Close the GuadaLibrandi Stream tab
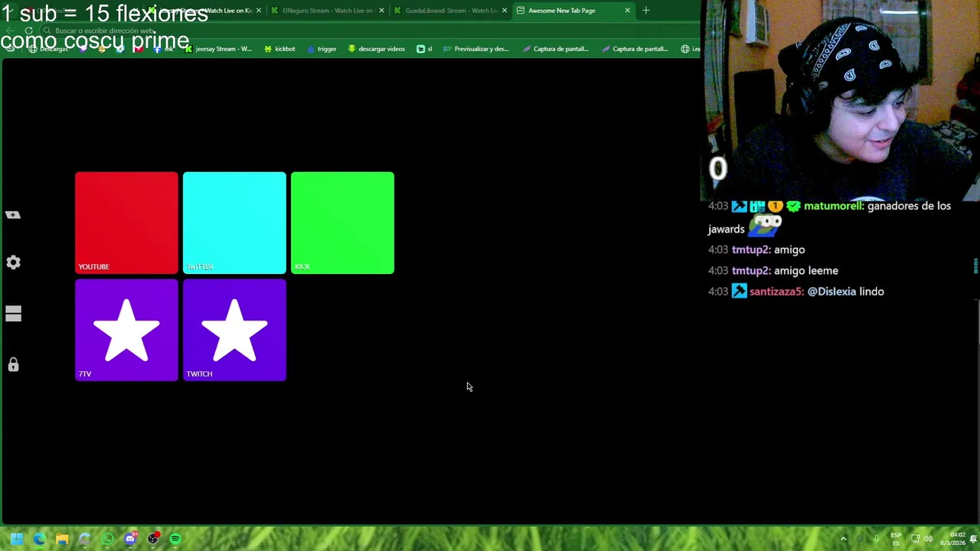 505,11
